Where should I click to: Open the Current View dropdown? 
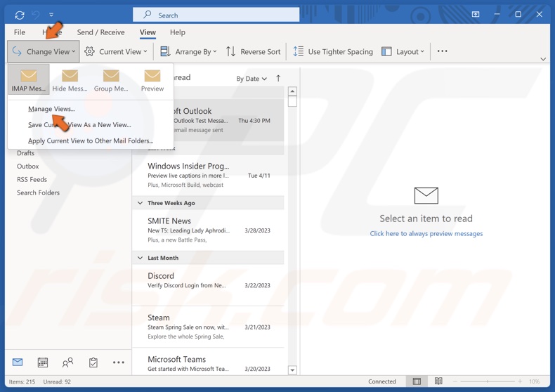116,52
